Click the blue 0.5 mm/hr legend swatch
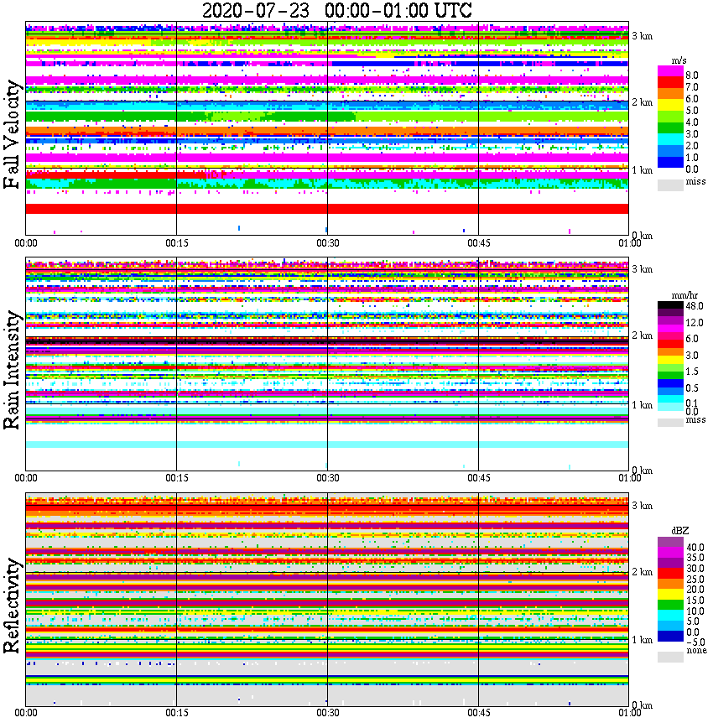713x728 pixels. [670, 383]
